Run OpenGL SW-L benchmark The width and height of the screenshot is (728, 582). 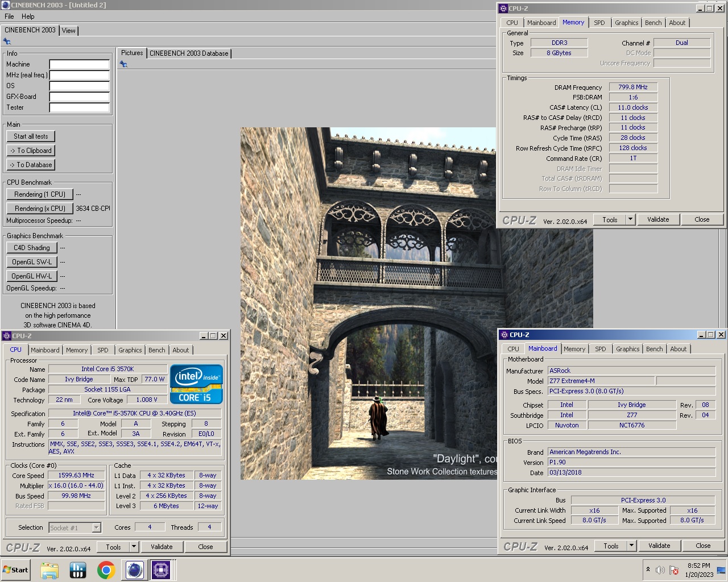32,262
